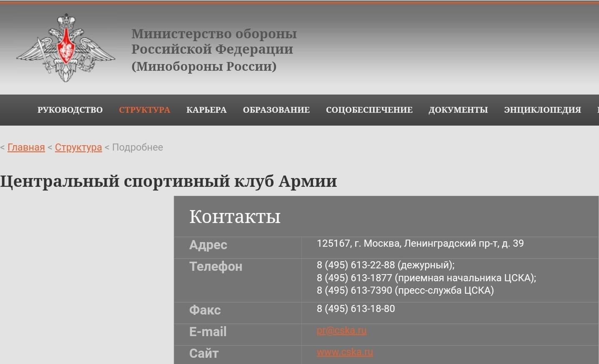Click the 613-1877 приемная начальника ЦСКА number

(427, 278)
